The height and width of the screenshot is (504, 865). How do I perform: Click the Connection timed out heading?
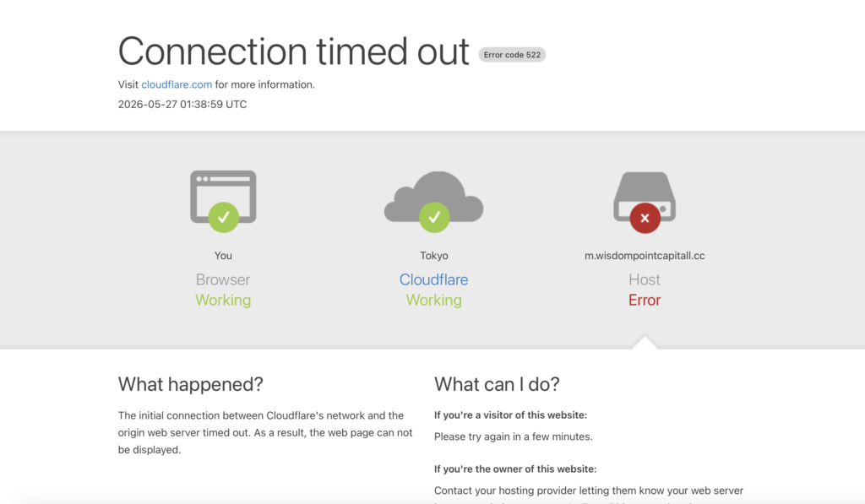293,51
